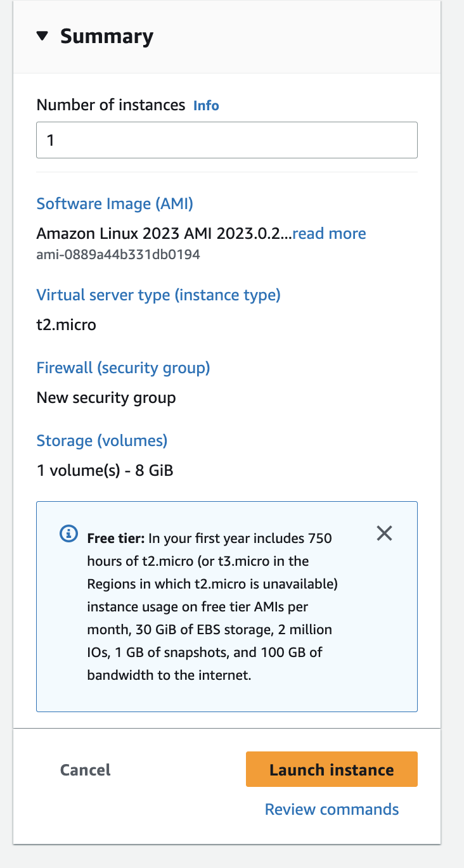Click the t2.micro instance type value
The image size is (464, 868).
67,325
